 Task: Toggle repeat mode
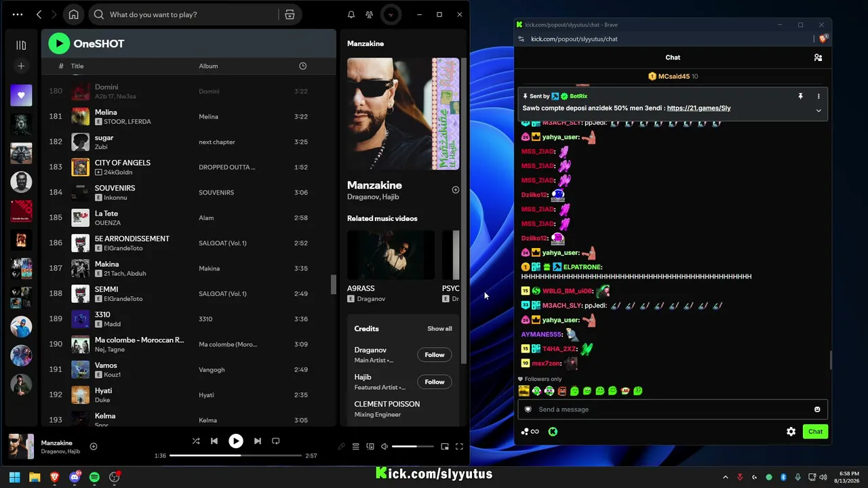pos(276,441)
